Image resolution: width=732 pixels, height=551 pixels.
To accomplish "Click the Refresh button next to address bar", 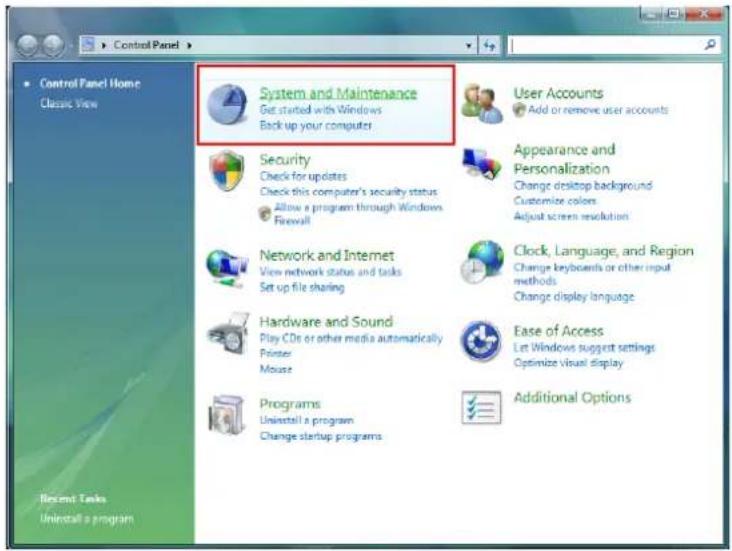I will pyautogui.click(x=489, y=45).
